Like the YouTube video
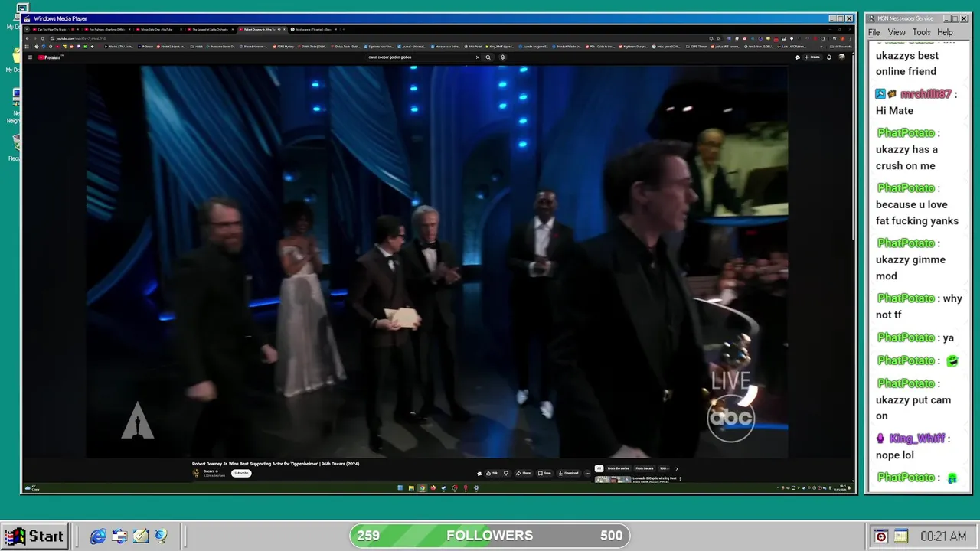The image size is (980, 551). [492, 473]
